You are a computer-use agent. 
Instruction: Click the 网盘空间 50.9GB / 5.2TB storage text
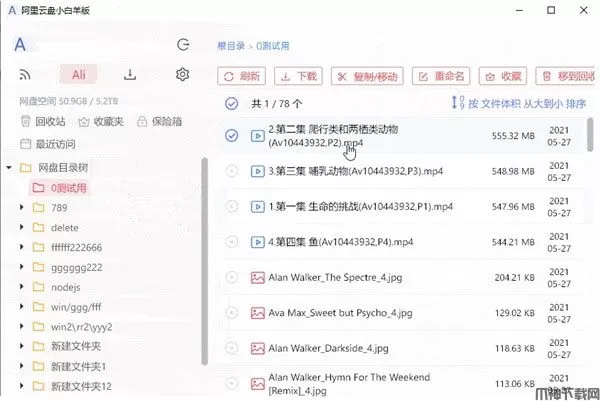click(68, 101)
